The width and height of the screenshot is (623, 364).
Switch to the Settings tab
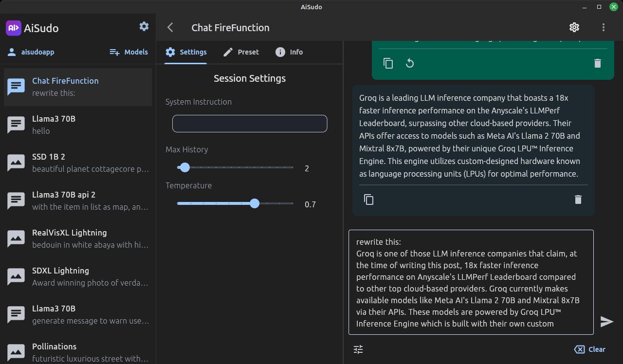point(186,52)
